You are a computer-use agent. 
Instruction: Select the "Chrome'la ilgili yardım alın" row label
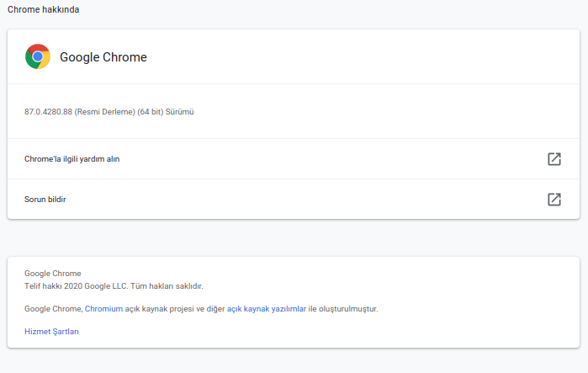click(x=72, y=159)
